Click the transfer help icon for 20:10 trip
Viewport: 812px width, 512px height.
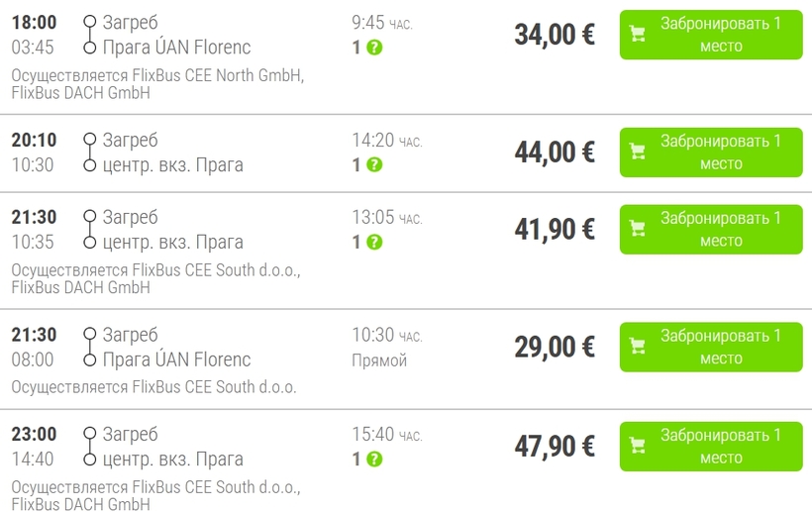(x=374, y=165)
